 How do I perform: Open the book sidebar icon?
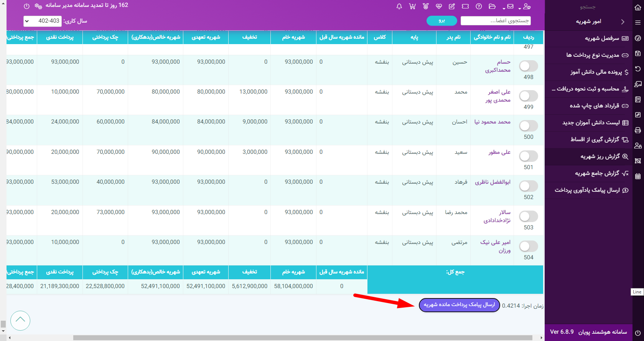638,99
